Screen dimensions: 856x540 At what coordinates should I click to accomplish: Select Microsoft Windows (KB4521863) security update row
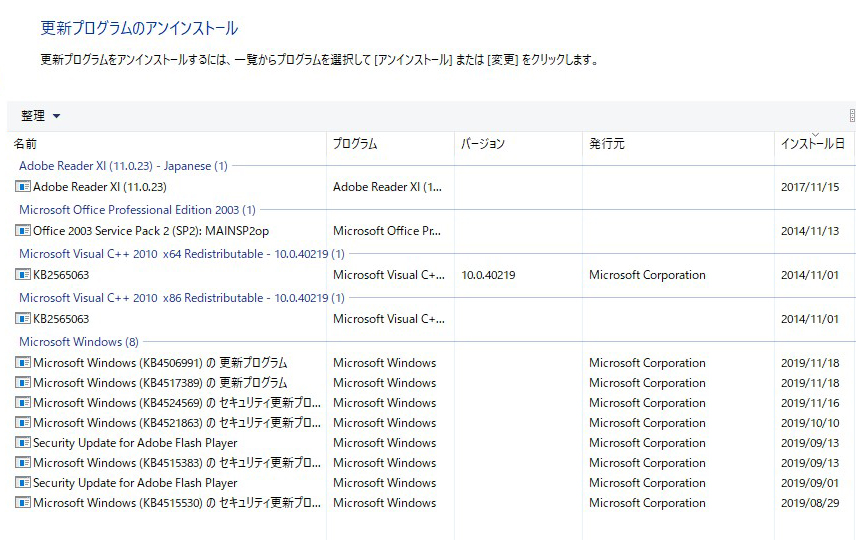click(x=431, y=423)
